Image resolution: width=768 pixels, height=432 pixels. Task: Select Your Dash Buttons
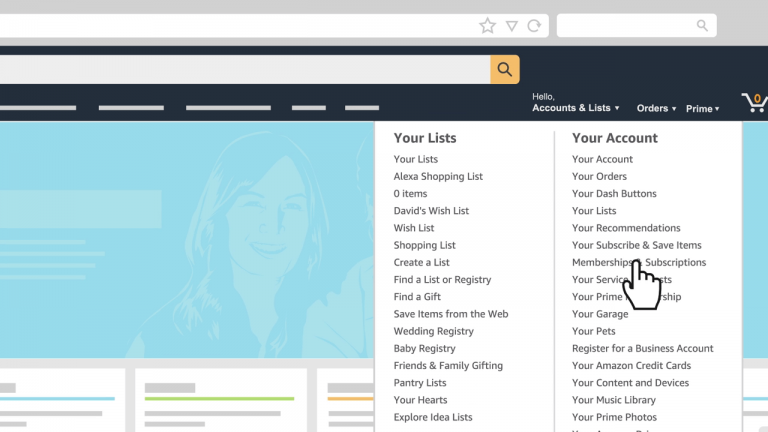pos(614,193)
